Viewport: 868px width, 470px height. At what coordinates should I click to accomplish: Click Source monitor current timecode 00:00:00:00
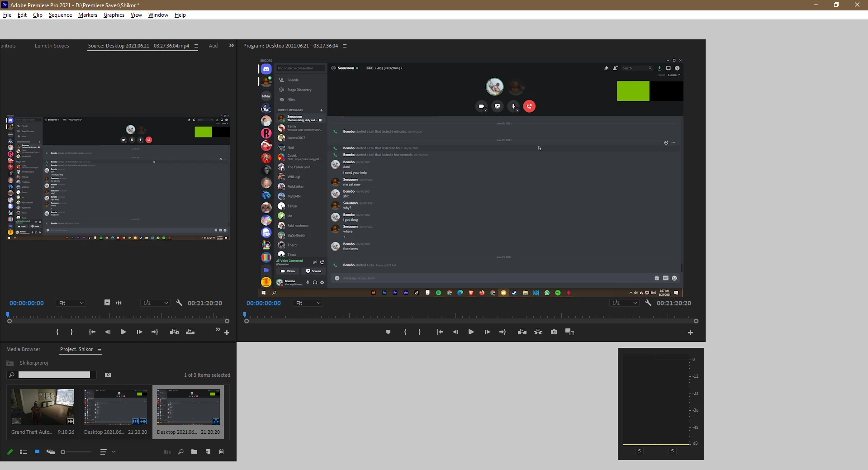pyautogui.click(x=27, y=303)
